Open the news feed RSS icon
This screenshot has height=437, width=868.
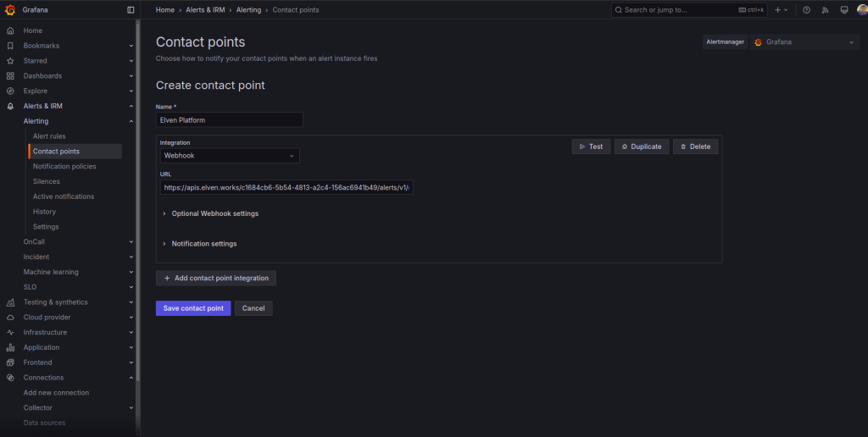(825, 10)
